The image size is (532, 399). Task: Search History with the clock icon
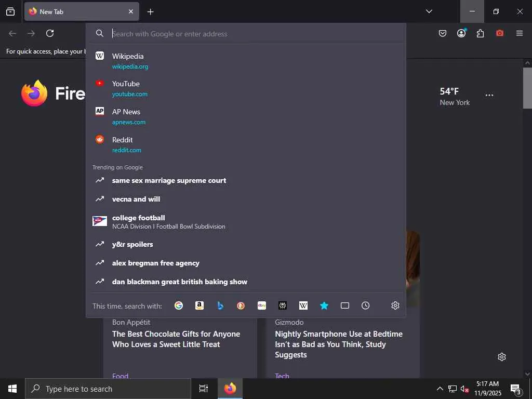pyautogui.click(x=365, y=305)
